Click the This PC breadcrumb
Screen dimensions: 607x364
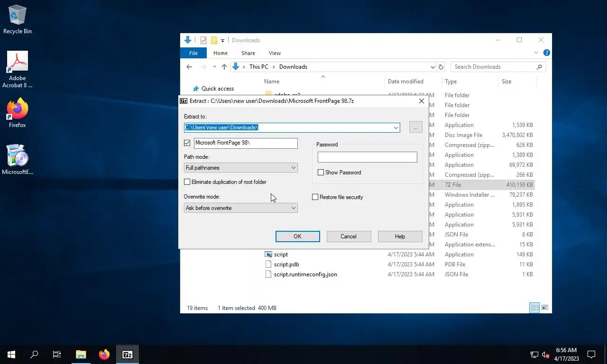[258, 67]
